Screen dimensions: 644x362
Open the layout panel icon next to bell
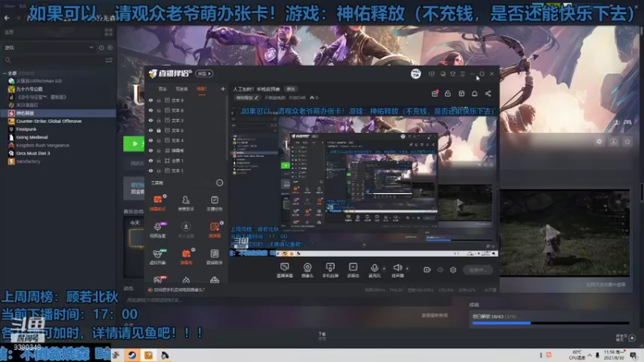pyautogui.click(x=461, y=93)
